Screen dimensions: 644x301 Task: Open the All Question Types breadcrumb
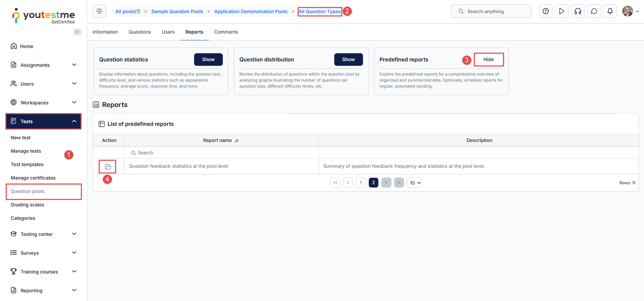[x=320, y=12]
